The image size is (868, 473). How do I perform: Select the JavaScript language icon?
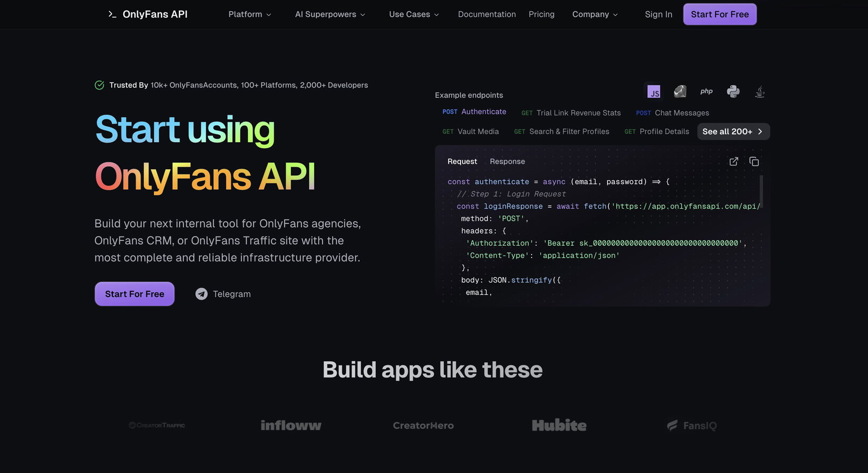click(x=654, y=92)
